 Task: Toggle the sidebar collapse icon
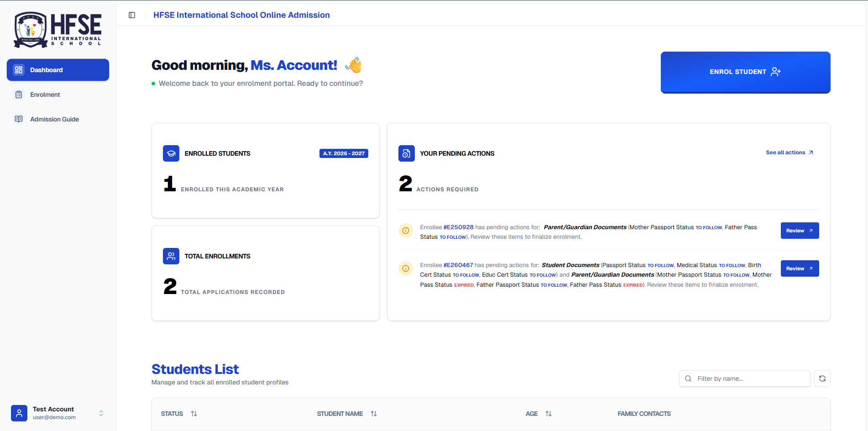click(x=132, y=15)
